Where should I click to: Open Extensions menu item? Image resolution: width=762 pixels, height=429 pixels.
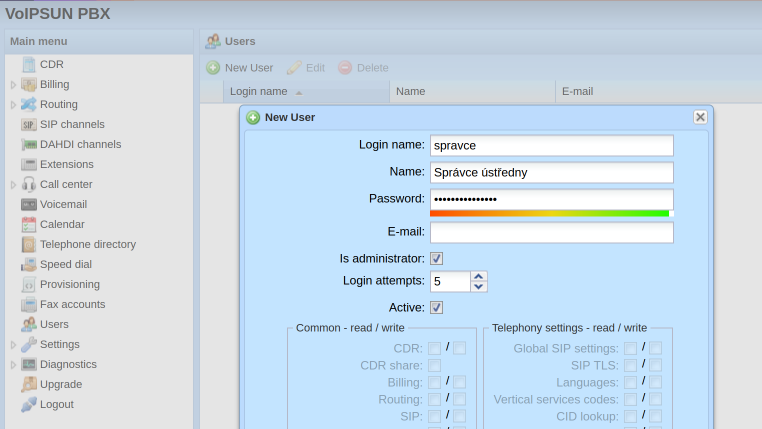pyautogui.click(x=67, y=165)
